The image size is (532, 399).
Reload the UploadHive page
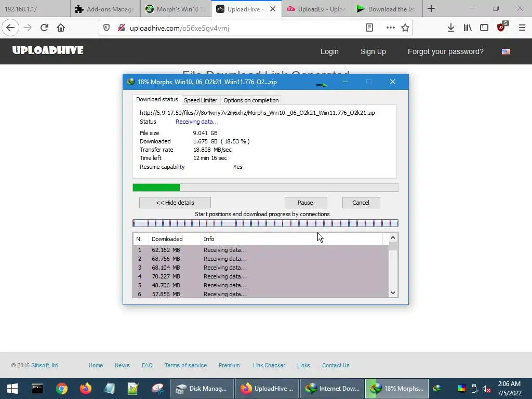point(44,28)
